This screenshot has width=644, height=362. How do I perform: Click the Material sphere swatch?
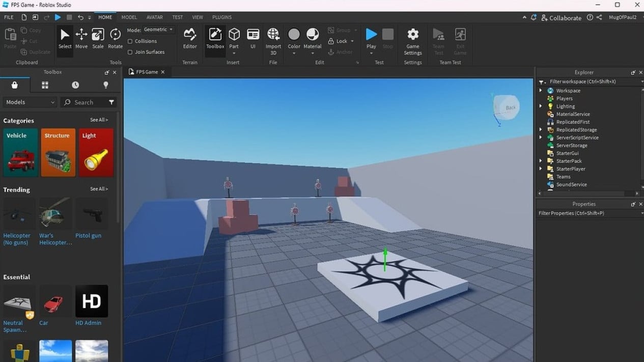[313, 34]
